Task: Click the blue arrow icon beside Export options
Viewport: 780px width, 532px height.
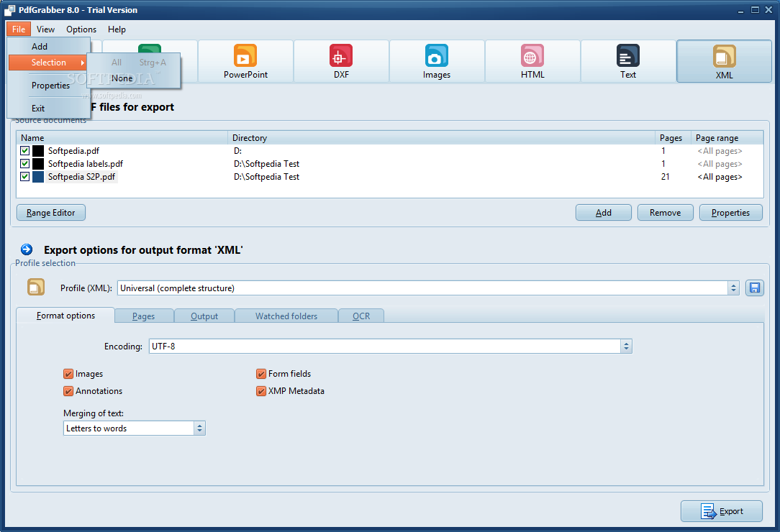Action: (x=27, y=249)
